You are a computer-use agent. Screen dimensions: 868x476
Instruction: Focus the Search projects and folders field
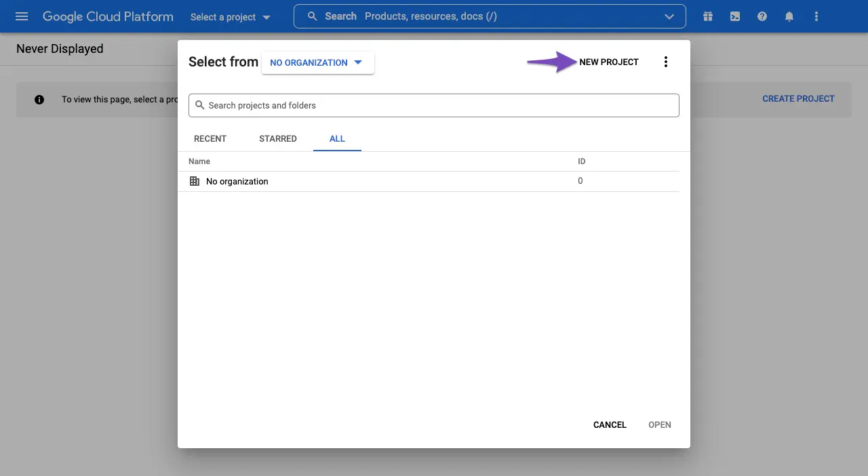click(434, 105)
